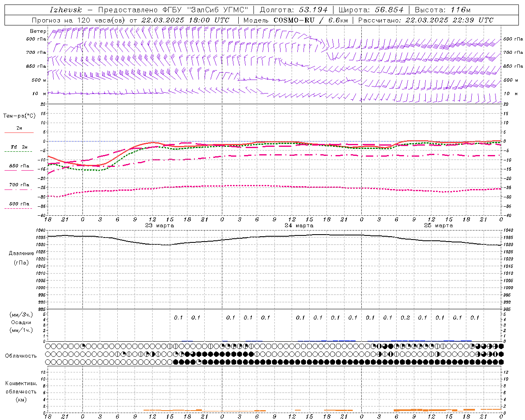Click the 'Облачность' cloud cover label
The height and width of the screenshot is (420, 525).
21,356
